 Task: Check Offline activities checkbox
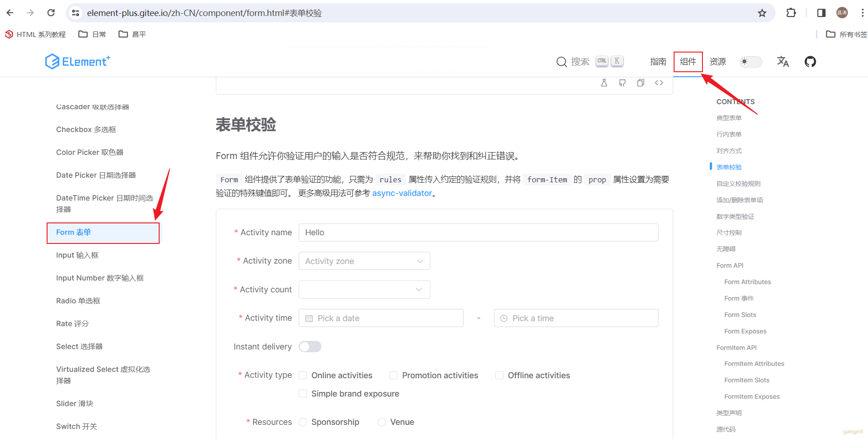pos(499,376)
